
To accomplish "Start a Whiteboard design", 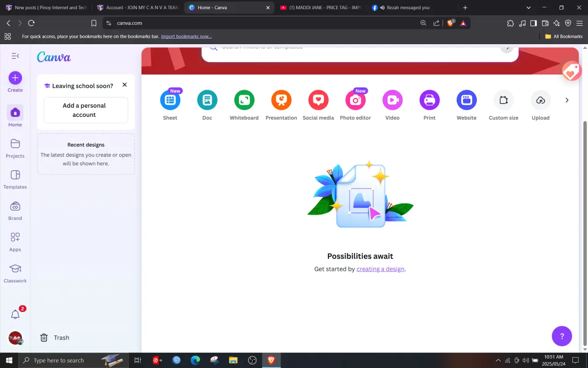I will (x=244, y=100).
